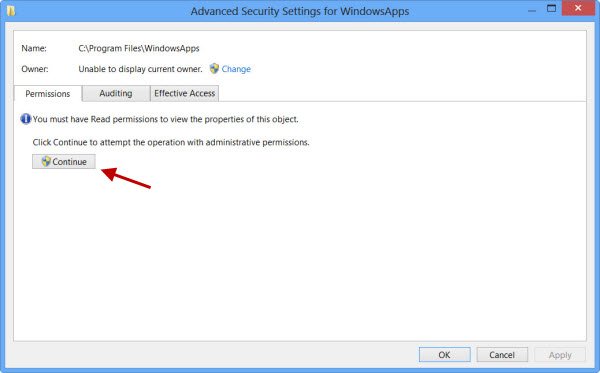
Task: Dismiss the dialog with Cancel
Action: point(502,355)
